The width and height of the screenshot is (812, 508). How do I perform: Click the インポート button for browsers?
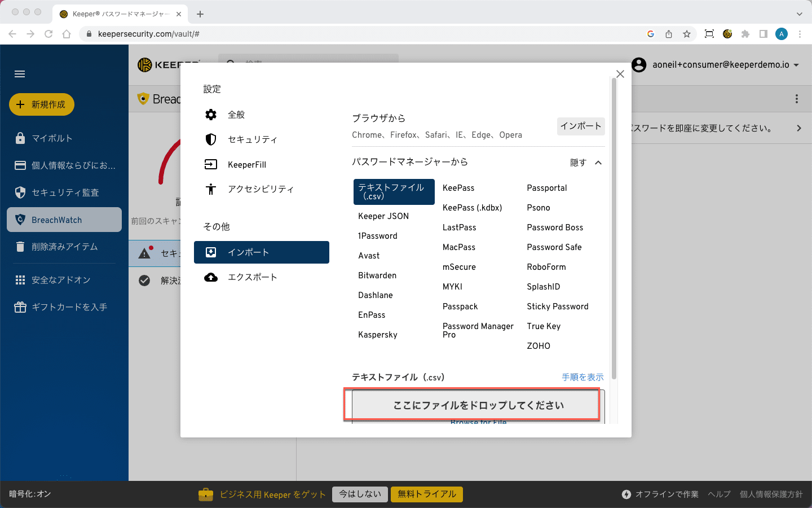point(580,126)
